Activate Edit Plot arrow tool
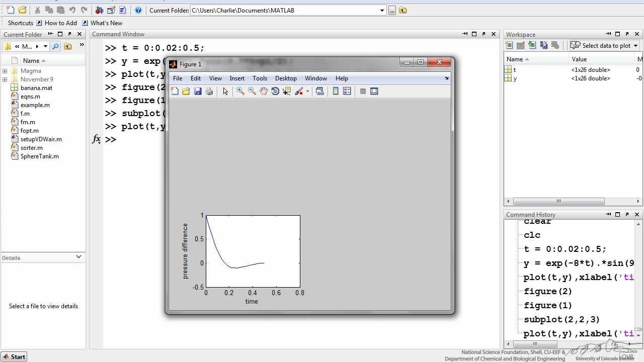This screenshot has height=362, width=644. point(225,91)
